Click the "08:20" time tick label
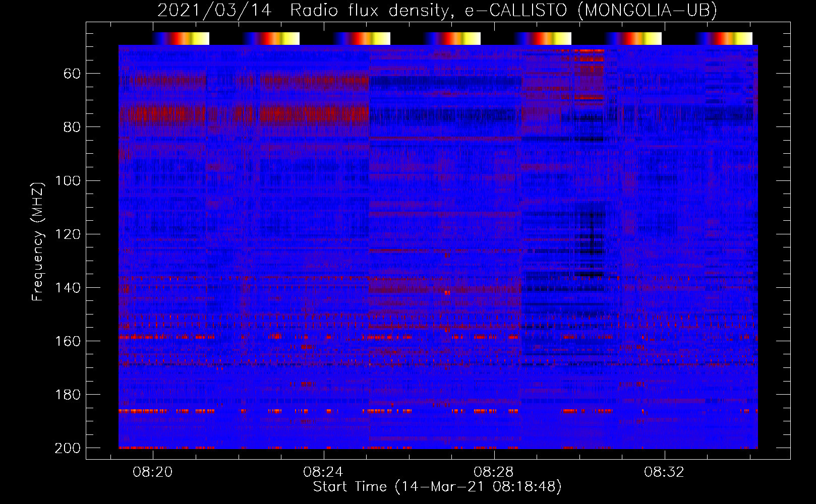Viewport: 816px width, 504px height. 153,472
